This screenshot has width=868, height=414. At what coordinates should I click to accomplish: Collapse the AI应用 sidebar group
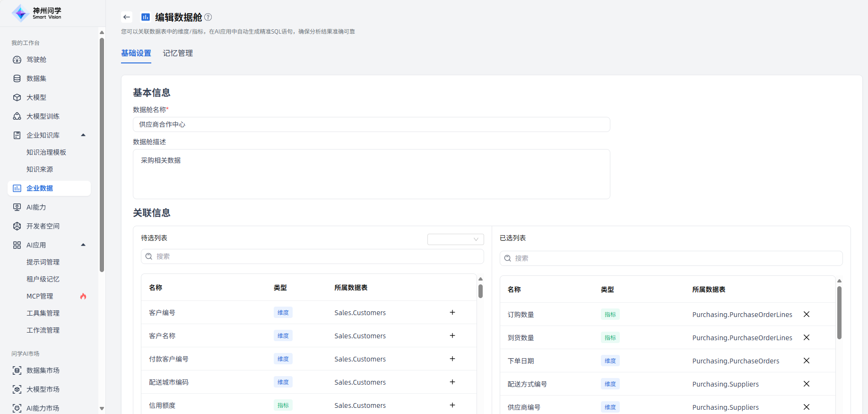pos(83,245)
